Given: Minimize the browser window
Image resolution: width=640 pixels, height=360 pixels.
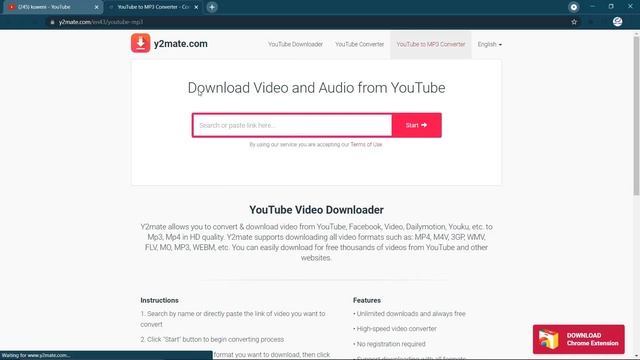Looking at the screenshot, I should pyautogui.click(x=592, y=7).
